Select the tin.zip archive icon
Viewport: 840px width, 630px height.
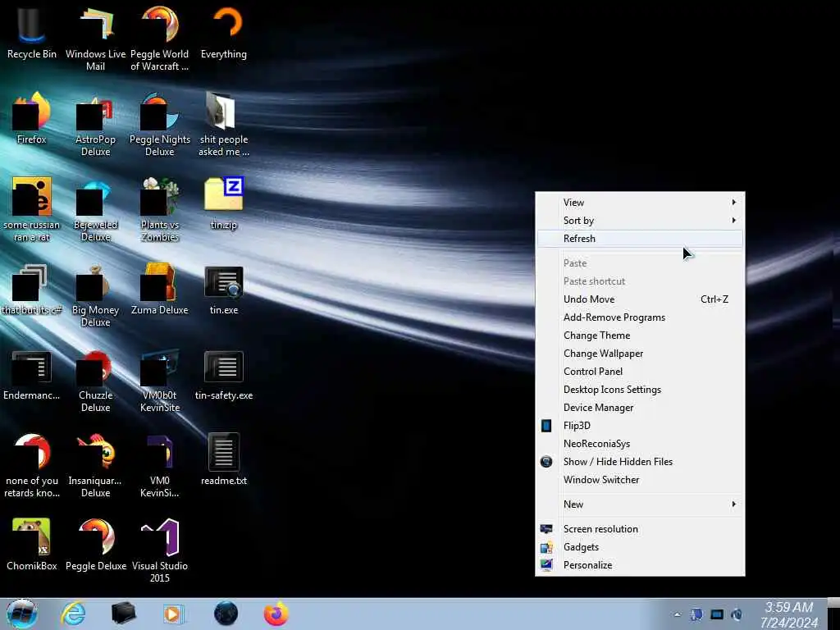click(224, 203)
